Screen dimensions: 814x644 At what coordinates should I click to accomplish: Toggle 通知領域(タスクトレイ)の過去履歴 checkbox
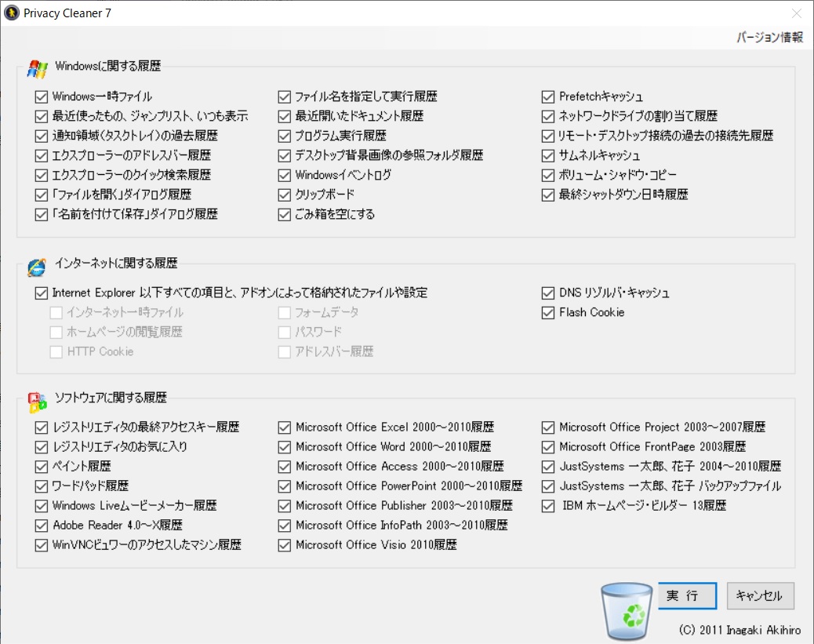tap(41, 136)
